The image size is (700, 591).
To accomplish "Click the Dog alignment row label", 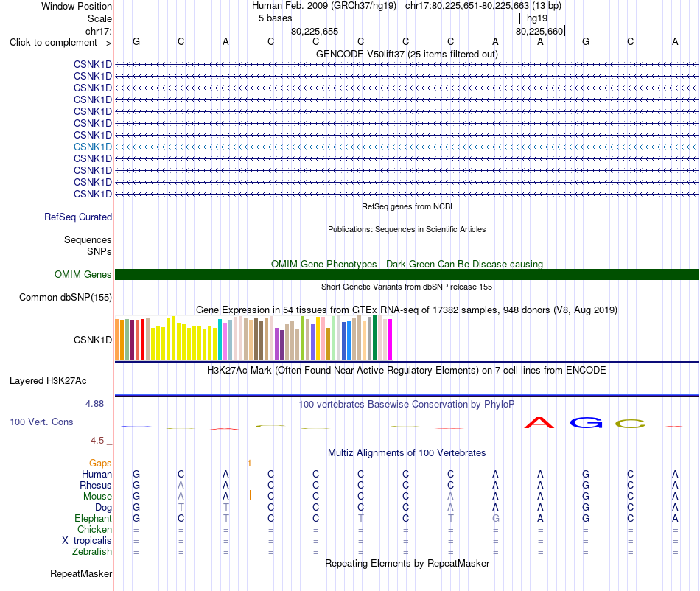I will click(104, 508).
